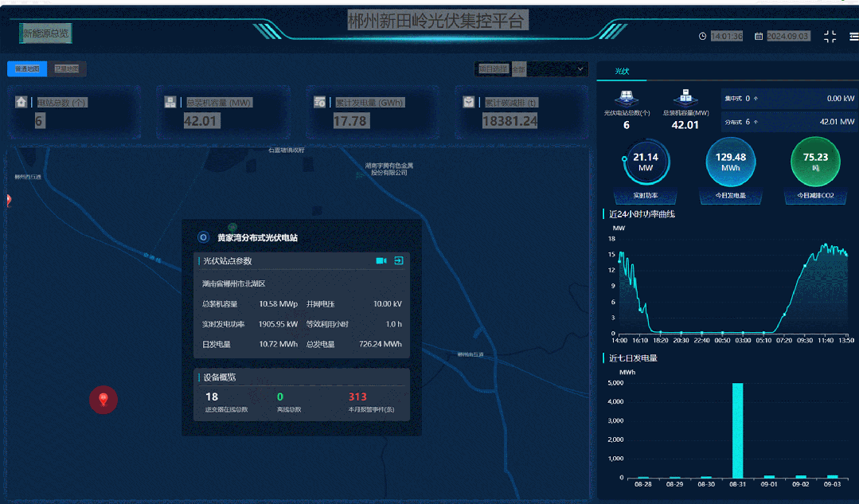Click the enter-station icon in 光伏站点参数
The height and width of the screenshot is (504, 859).
(399, 260)
